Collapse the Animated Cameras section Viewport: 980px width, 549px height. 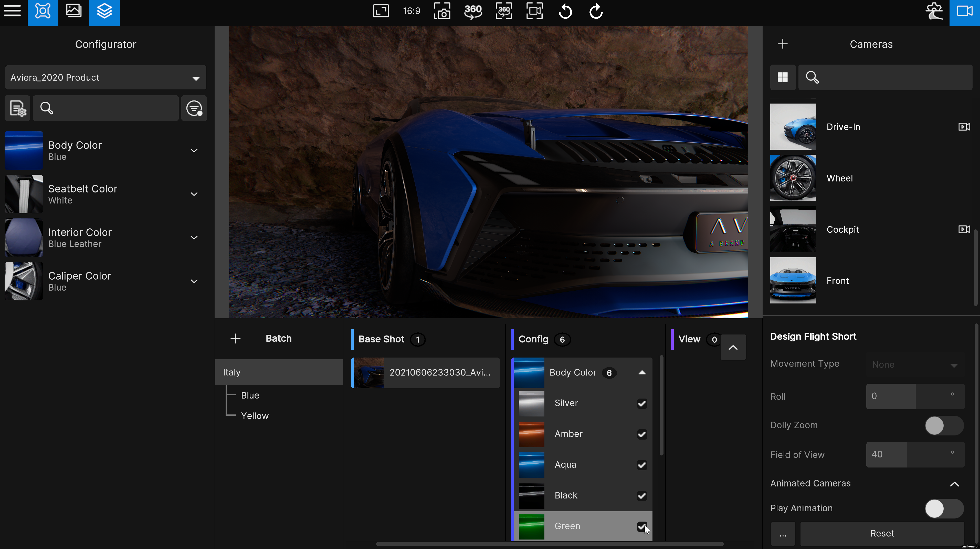point(954,484)
